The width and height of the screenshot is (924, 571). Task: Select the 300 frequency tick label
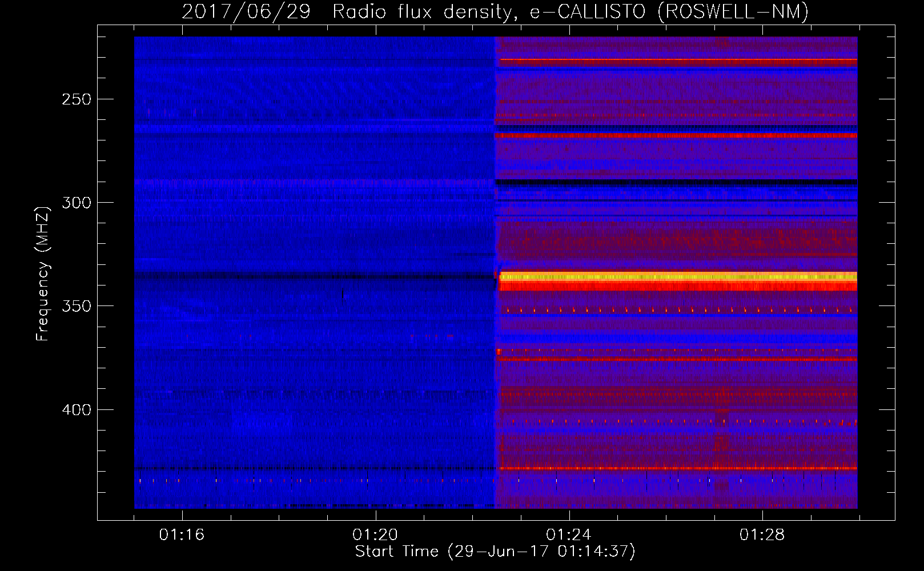tap(77, 203)
